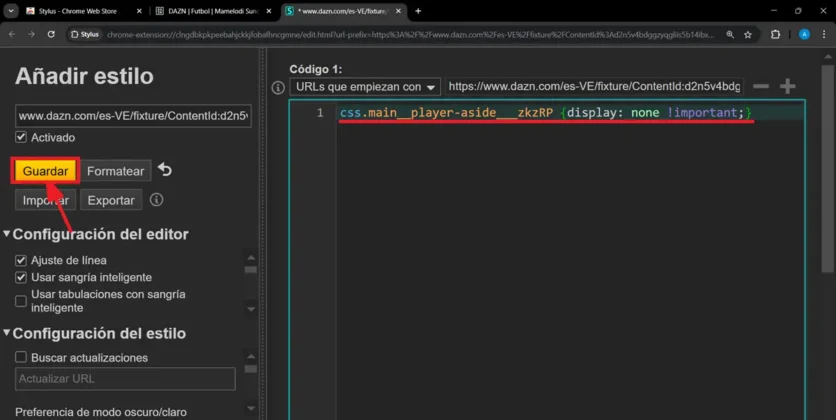
Task: Open the 'URLs que empiezan con' dropdown
Action: click(x=364, y=87)
